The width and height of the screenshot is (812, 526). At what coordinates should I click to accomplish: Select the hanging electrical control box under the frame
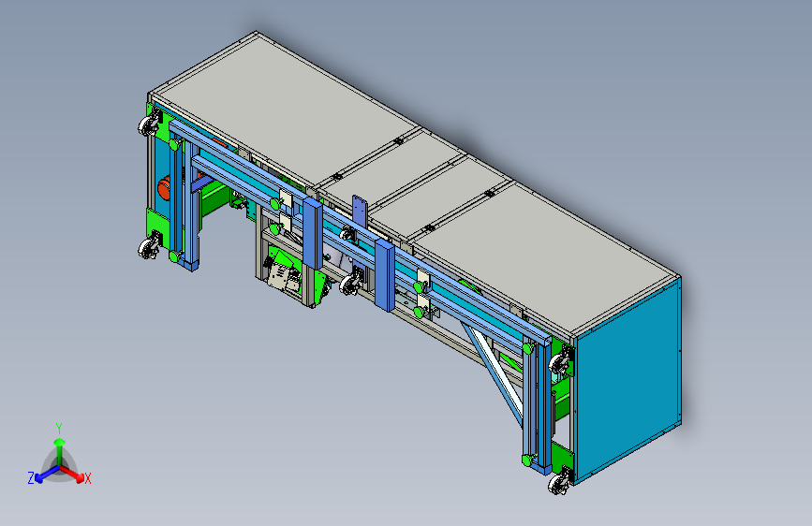pyautogui.click(x=285, y=277)
